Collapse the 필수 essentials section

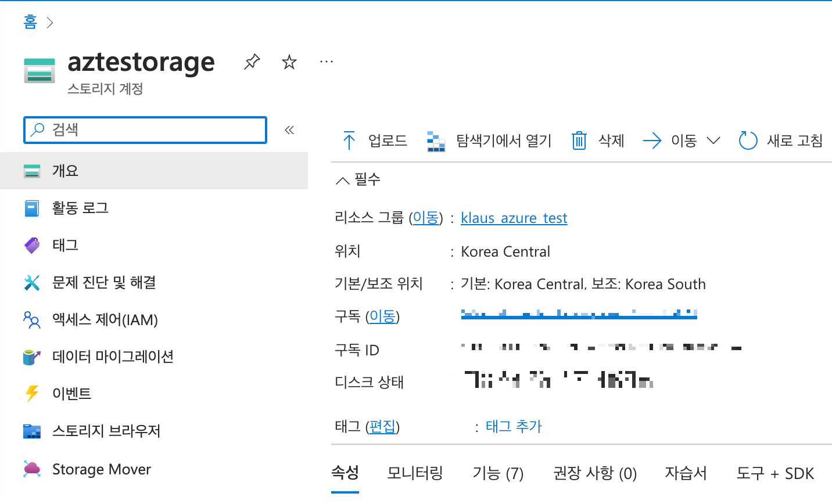(358, 179)
